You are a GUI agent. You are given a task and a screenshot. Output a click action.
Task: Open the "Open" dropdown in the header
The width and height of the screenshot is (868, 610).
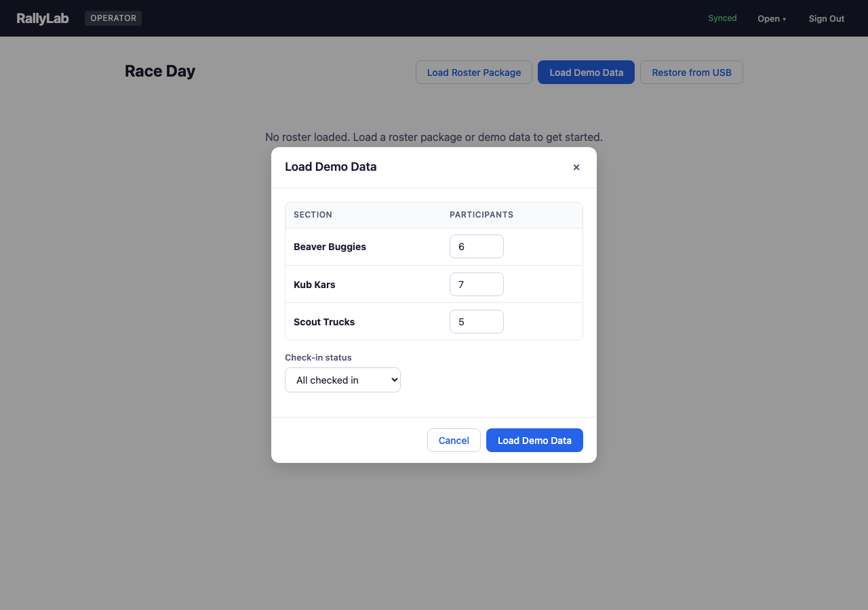point(768,18)
